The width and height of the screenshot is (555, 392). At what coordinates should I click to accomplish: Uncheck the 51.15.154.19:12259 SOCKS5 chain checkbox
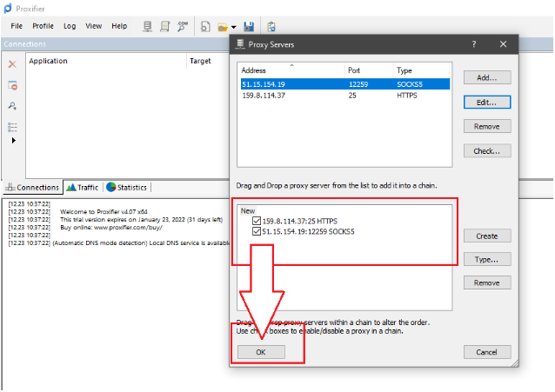[257, 231]
